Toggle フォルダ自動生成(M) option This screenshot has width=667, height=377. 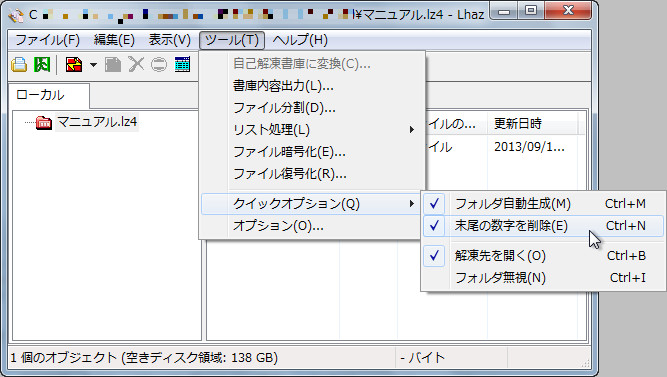click(543, 204)
